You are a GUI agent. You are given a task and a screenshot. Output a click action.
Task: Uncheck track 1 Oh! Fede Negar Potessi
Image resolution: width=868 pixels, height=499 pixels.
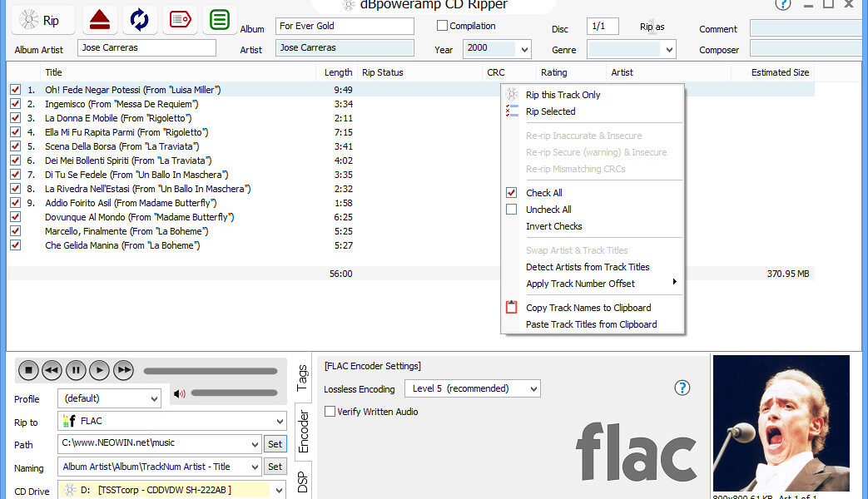16,89
